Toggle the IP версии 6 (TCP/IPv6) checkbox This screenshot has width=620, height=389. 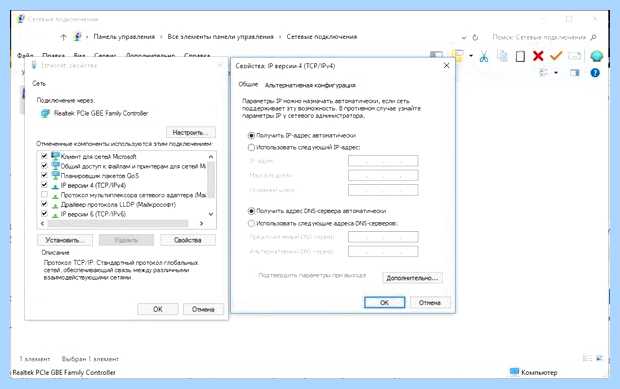tap(44, 213)
